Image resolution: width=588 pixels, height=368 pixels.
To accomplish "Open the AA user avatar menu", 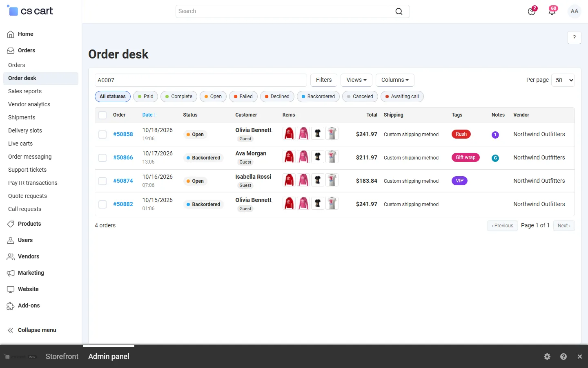I will 575,11.
